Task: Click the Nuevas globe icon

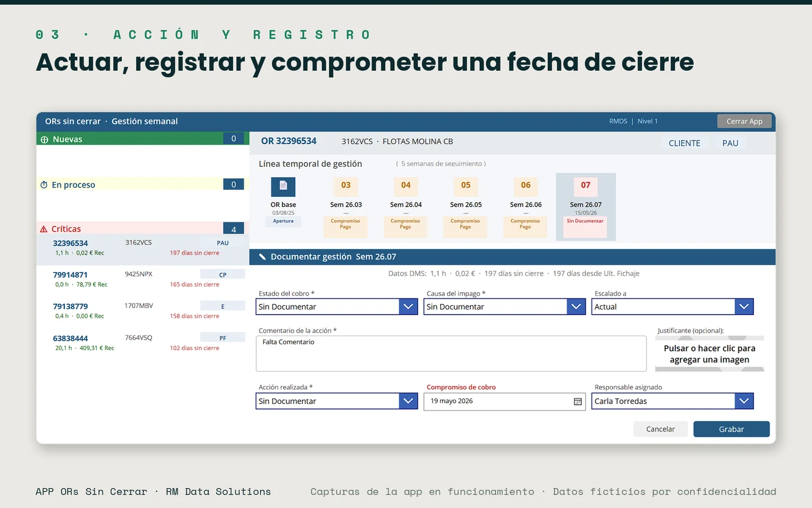Action: [45, 139]
